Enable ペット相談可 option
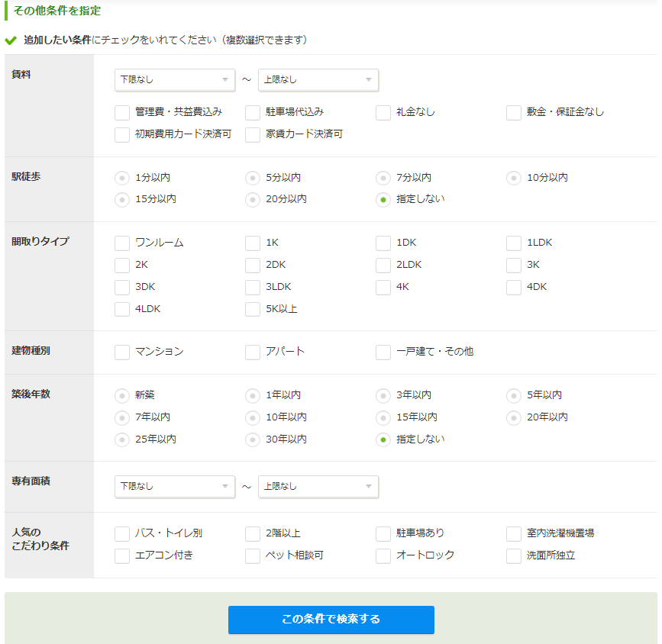 (253, 555)
